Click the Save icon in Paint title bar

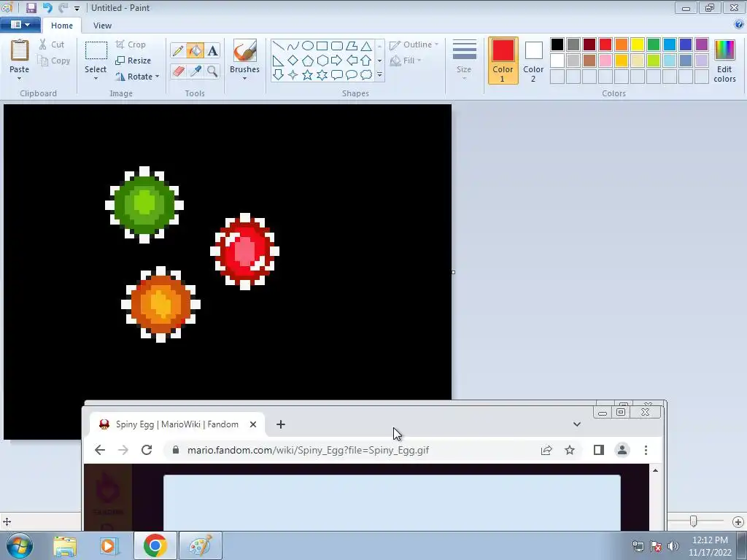tap(31, 7)
